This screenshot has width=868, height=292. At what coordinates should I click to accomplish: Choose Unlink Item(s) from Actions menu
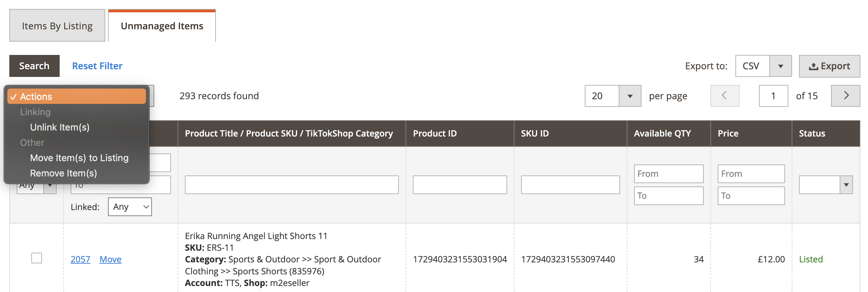[60, 127]
